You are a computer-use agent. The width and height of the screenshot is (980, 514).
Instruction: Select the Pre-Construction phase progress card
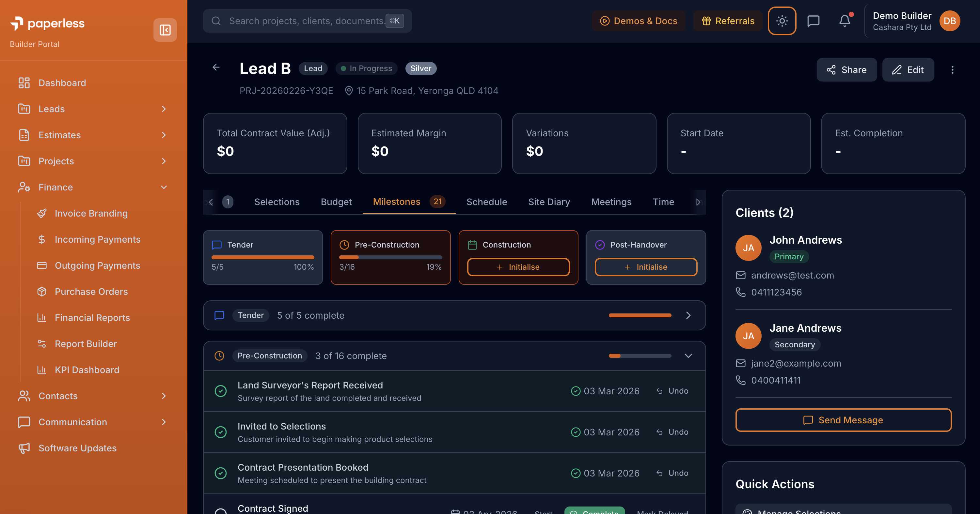[x=390, y=257]
